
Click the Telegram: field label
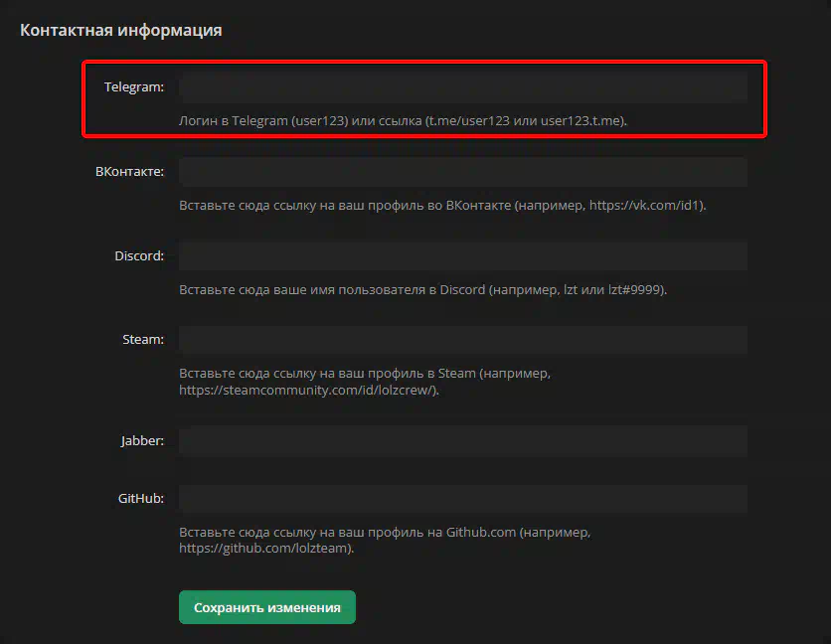(x=134, y=86)
